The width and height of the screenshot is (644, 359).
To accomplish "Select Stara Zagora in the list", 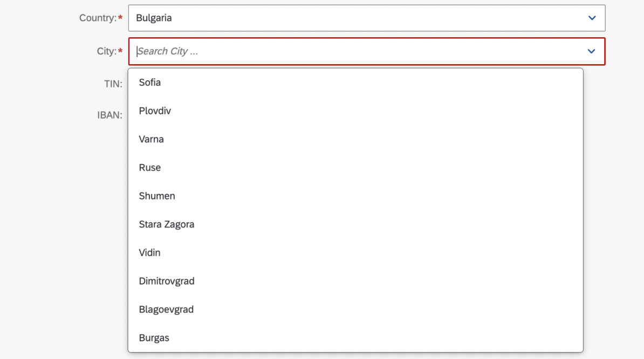I will [355, 224].
